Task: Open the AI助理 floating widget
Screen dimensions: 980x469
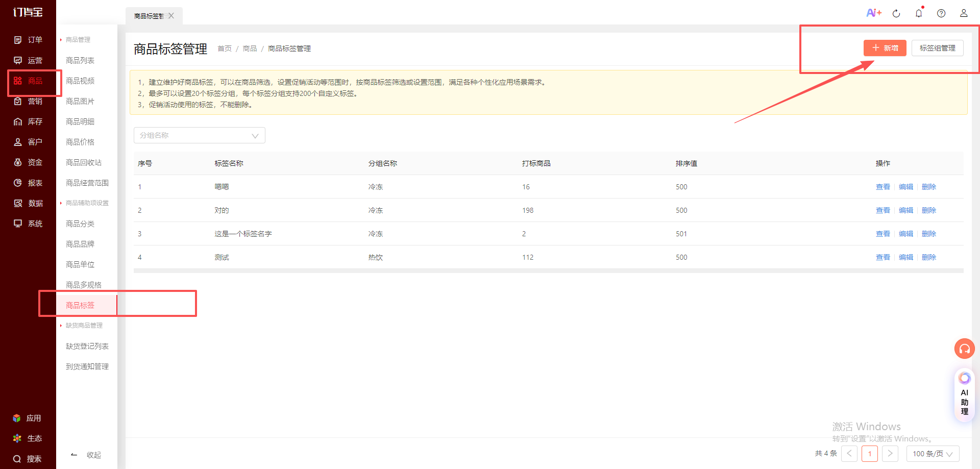Action: (964, 396)
